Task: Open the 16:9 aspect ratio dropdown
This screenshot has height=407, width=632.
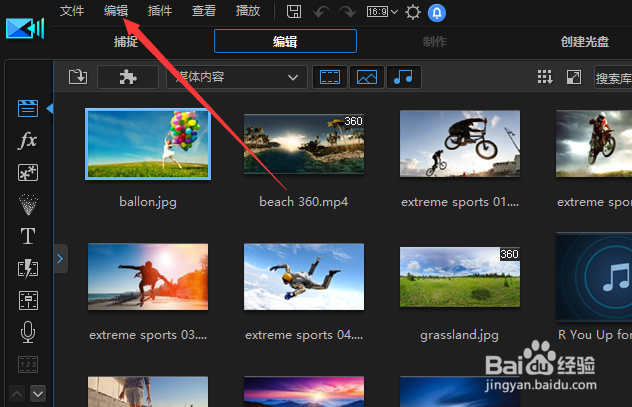Action: click(x=382, y=12)
